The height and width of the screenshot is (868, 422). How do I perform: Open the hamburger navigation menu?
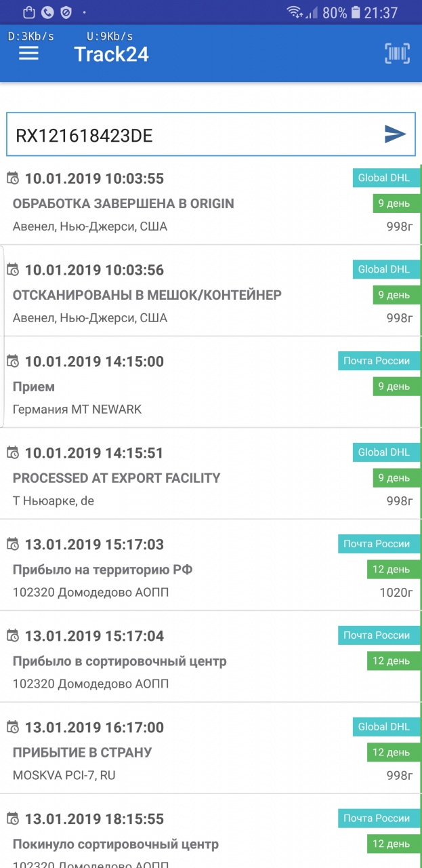point(28,53)
